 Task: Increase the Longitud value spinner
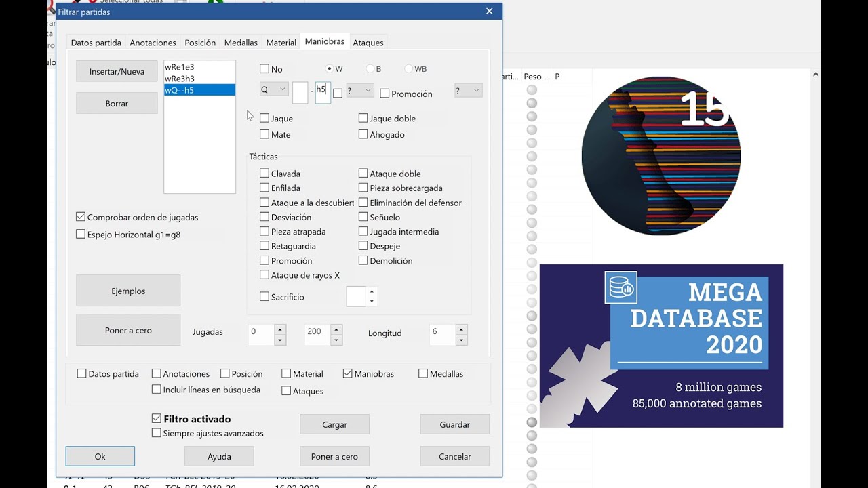[462, 329]
